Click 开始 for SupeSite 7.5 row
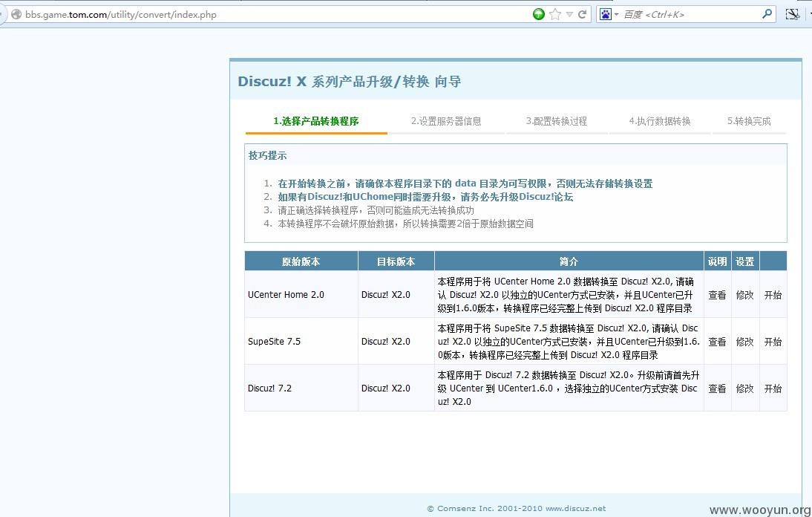Viewport: 812px width, 517px height. coord(773,342)
